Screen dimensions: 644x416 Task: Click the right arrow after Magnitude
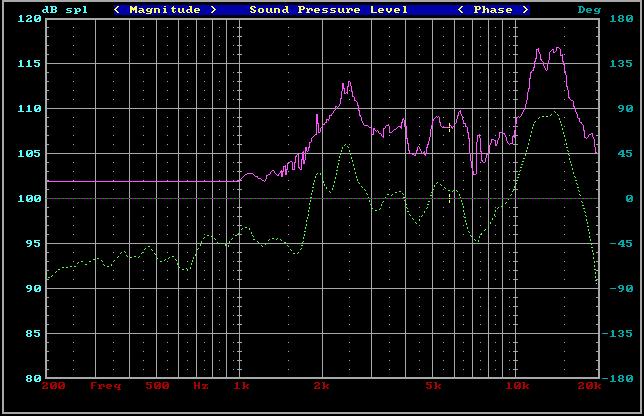(x=213, y=9)
